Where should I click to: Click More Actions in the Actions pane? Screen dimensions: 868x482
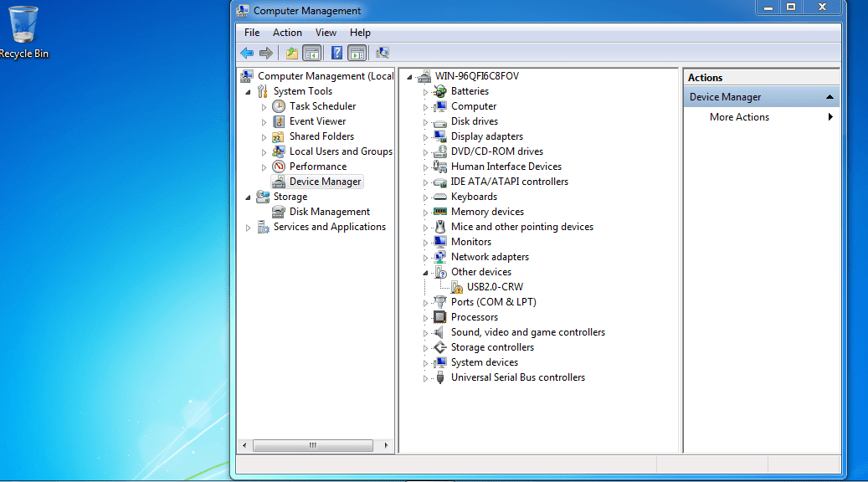coord(739,117)
